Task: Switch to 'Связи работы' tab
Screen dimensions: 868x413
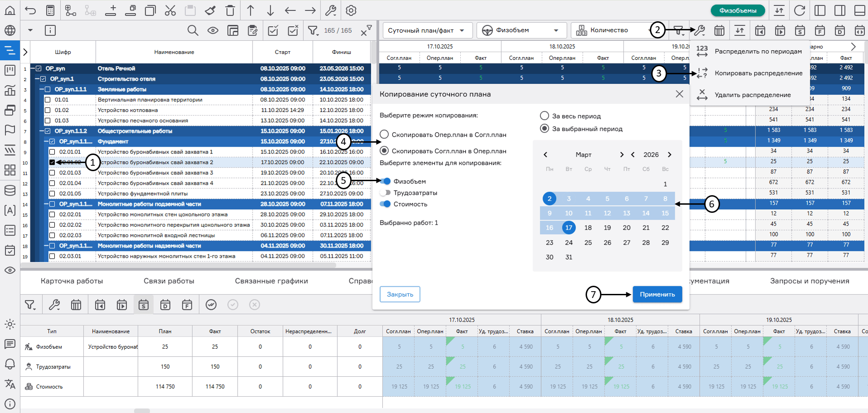Action: (169, 281)
